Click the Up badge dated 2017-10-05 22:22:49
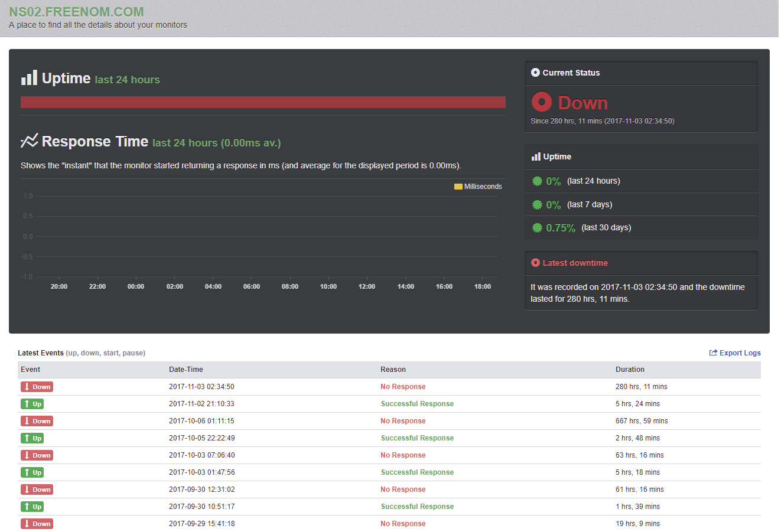This screenshot has height=532, width=781. pos(32,438)
